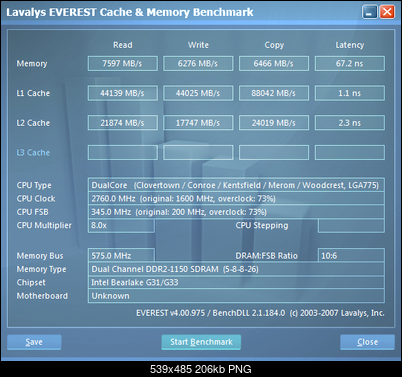
Task: Click the Latency column header
Action: pyautogui.click(x=350, y=45)
